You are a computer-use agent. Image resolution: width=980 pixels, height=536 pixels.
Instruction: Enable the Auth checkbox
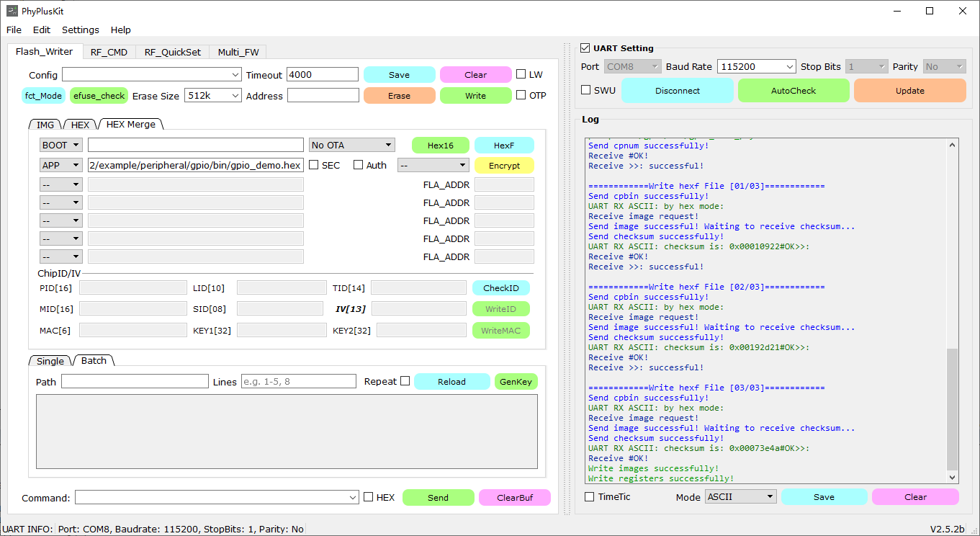click(359, 165)
